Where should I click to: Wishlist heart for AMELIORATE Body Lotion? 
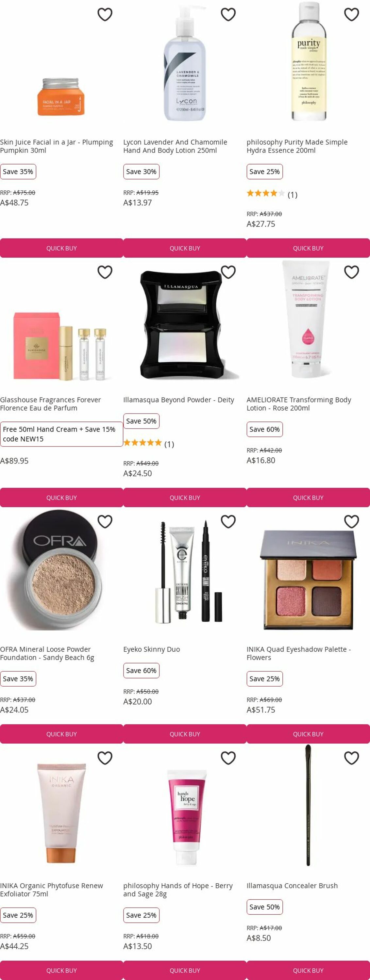[x=352, y=272]
